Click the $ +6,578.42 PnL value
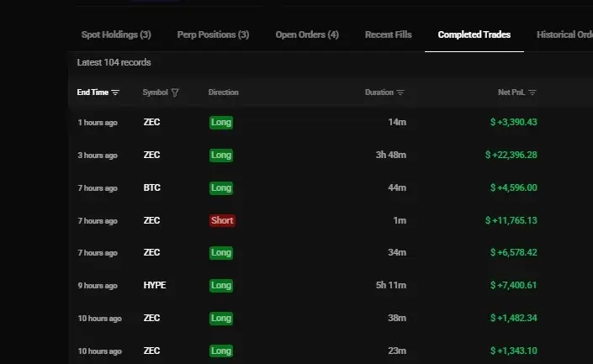The image size is (593, 364). (514, 252)
